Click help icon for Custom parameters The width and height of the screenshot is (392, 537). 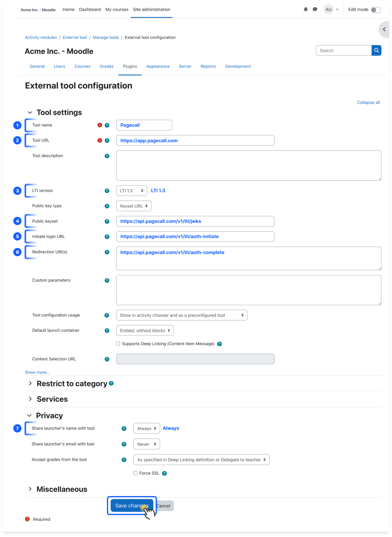pyautogui.click(x=107, y=280)
